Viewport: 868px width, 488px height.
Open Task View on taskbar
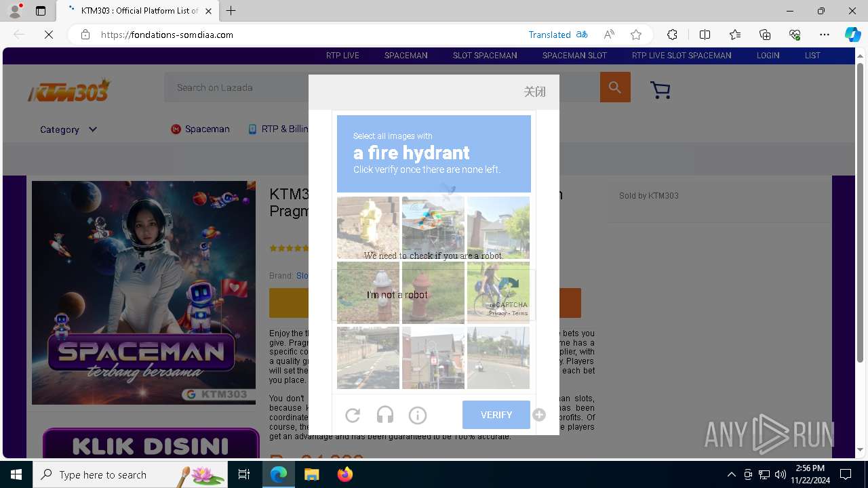pyautogui.click(x=244, y=474)
